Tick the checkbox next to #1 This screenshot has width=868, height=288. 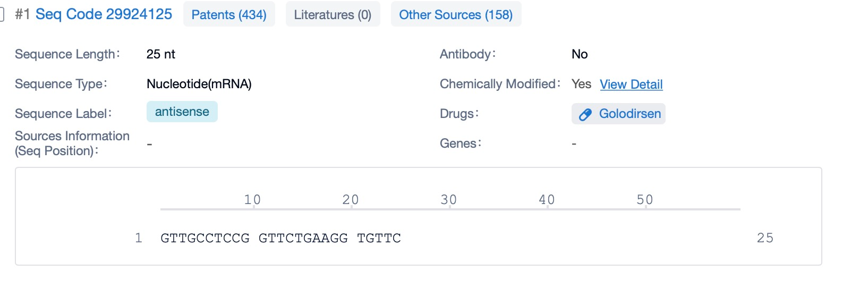tap(2, 14)
